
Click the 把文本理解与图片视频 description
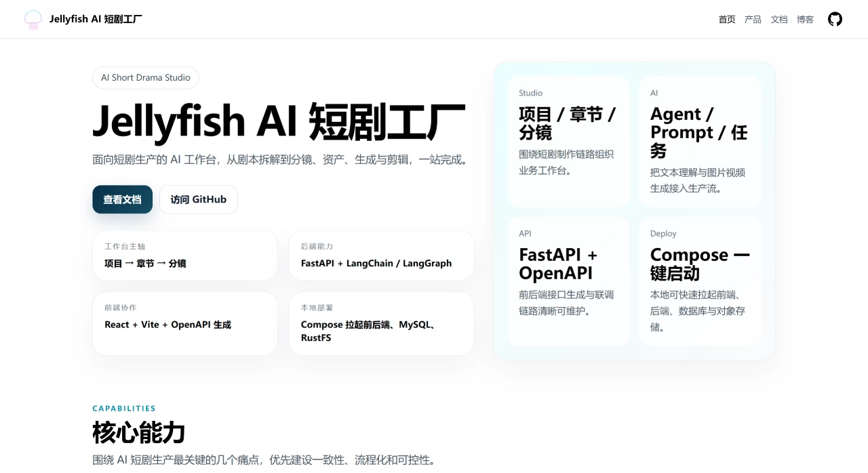click(698, 180)
